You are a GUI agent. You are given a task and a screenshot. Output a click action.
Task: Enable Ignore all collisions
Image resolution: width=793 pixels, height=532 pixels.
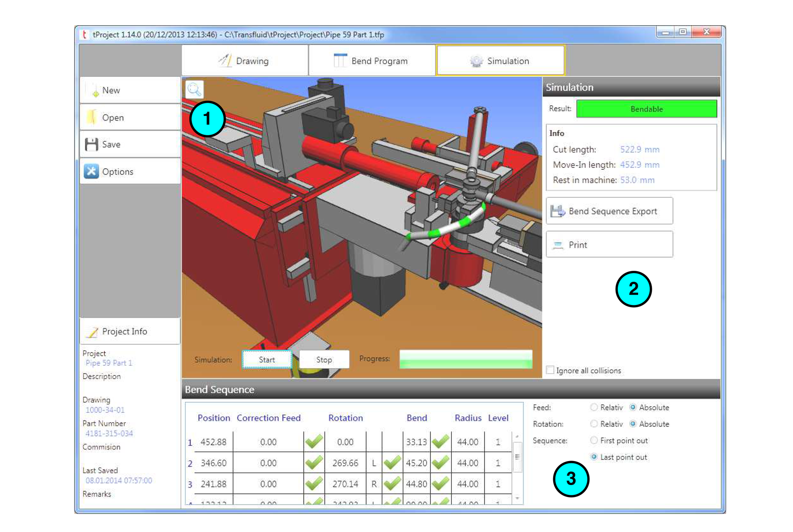pyautogui.click(x=550, y=370)
